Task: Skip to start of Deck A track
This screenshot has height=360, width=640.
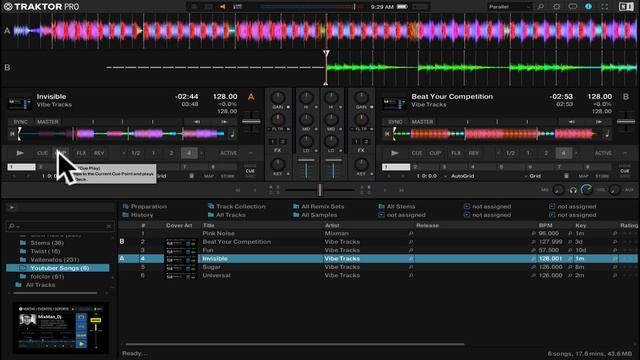Action: 12,133
